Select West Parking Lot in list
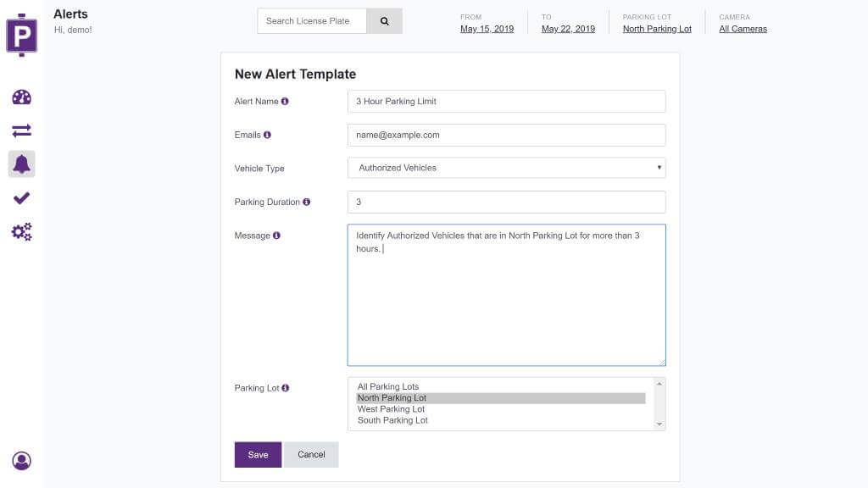 pyautogui.click(x=391, y=409)
